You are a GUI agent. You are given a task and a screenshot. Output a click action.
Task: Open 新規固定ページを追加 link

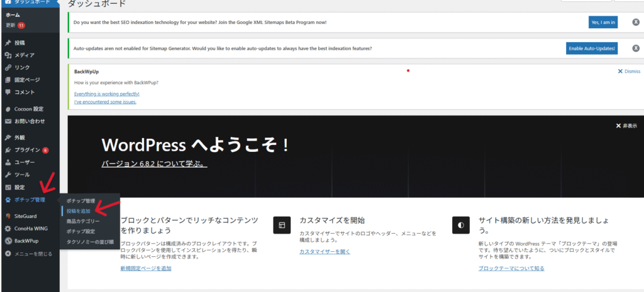[x=146, y=268]
